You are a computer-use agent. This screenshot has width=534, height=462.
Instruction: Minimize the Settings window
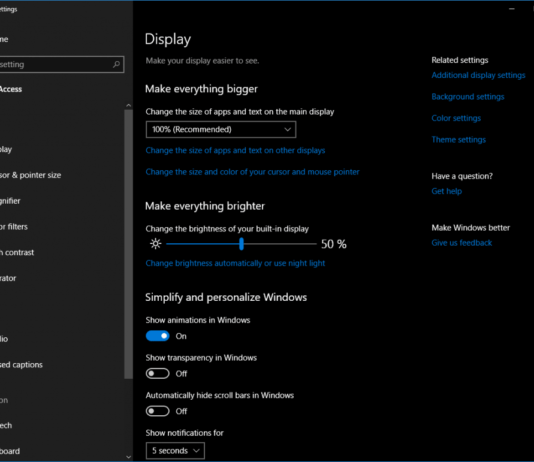click(512, 9)
